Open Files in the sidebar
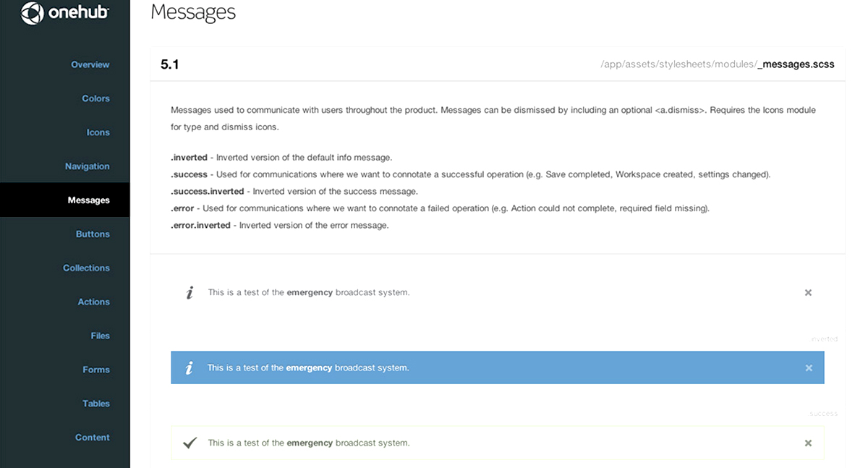This screenshot has width=868, height=468. [x=101, y=336]
